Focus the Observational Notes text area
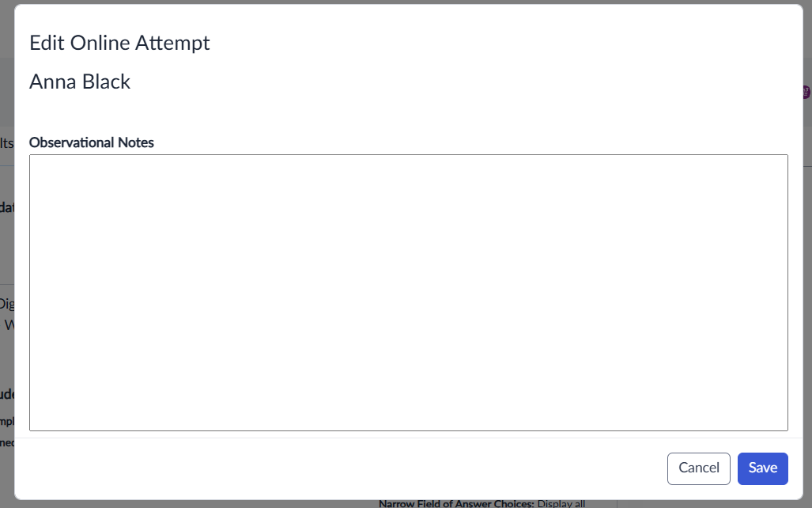Image resolution: width=812 pixels, height=508 pixels. pos(409,292)
